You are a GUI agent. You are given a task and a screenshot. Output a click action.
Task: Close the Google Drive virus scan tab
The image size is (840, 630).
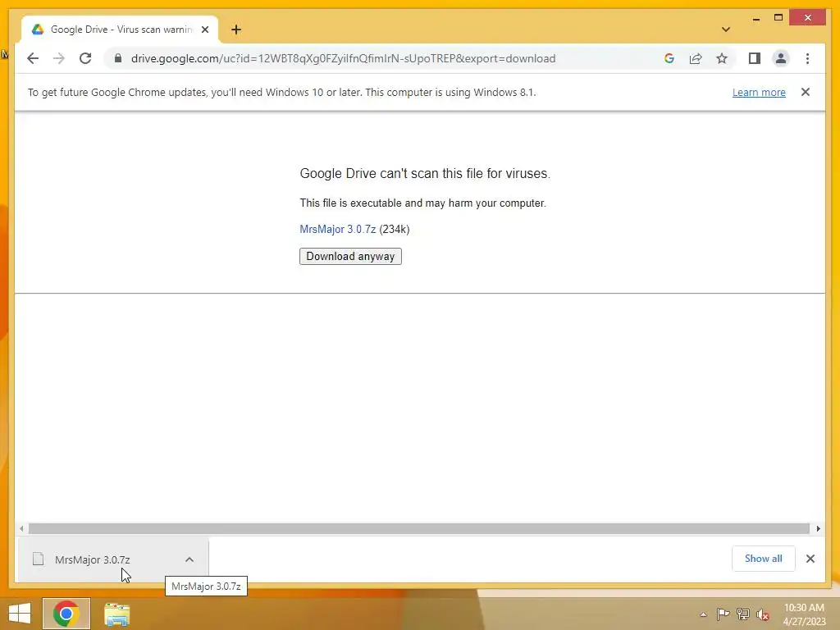tap(204, 30)
